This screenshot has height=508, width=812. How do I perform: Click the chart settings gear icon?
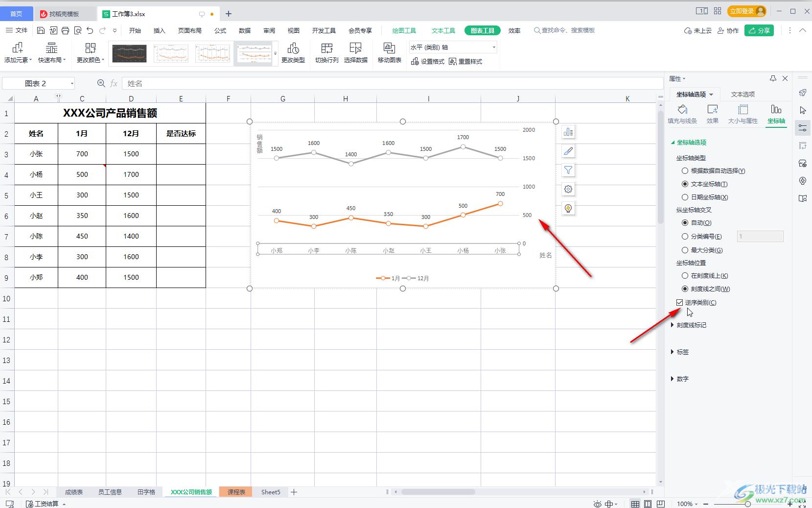coord(568,189)
